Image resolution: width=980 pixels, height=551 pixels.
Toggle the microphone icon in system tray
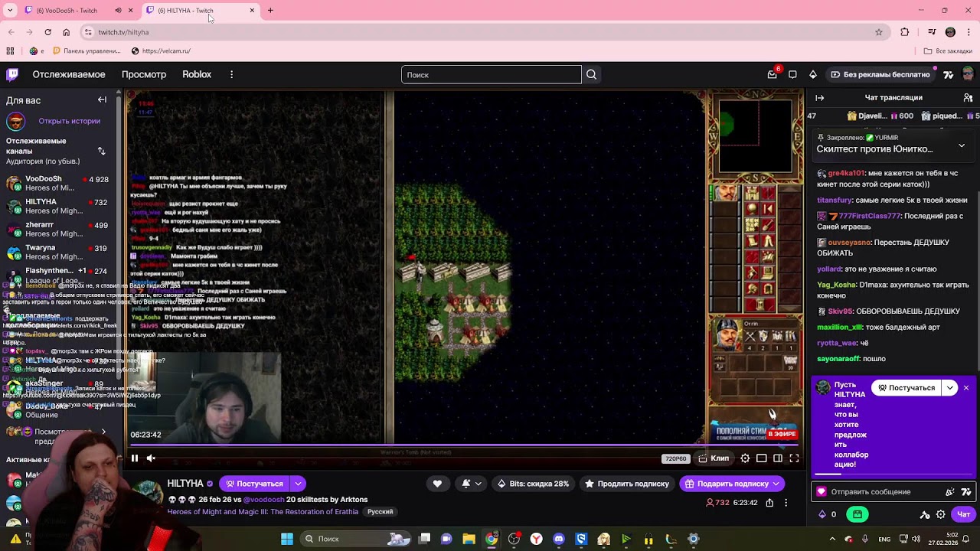pyautogui.click(x=865, y=539)
